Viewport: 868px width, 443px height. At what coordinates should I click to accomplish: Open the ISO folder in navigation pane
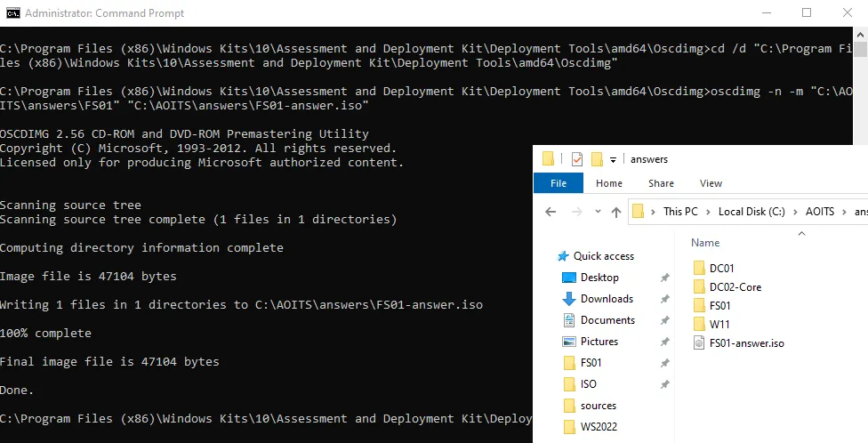click(589, 383)
